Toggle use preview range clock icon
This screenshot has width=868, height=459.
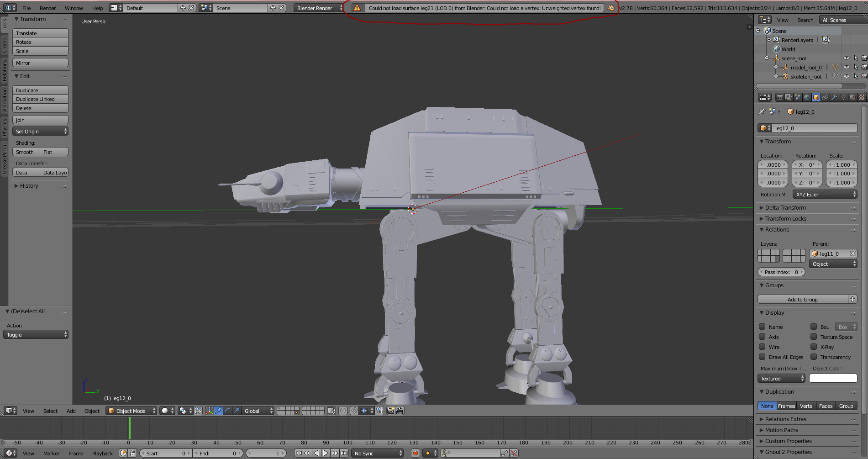pyautogui.click(x=123, y=453)
